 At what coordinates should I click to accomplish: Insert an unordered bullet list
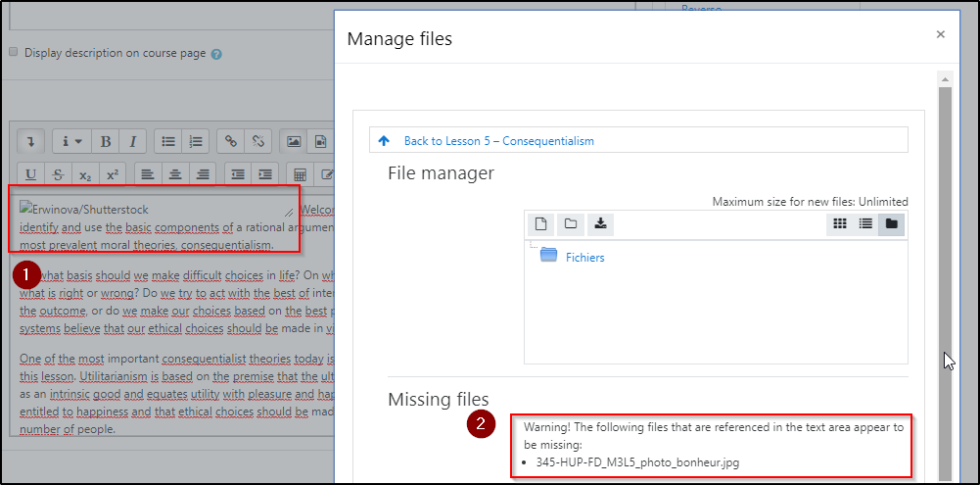(x=168, y=141)
